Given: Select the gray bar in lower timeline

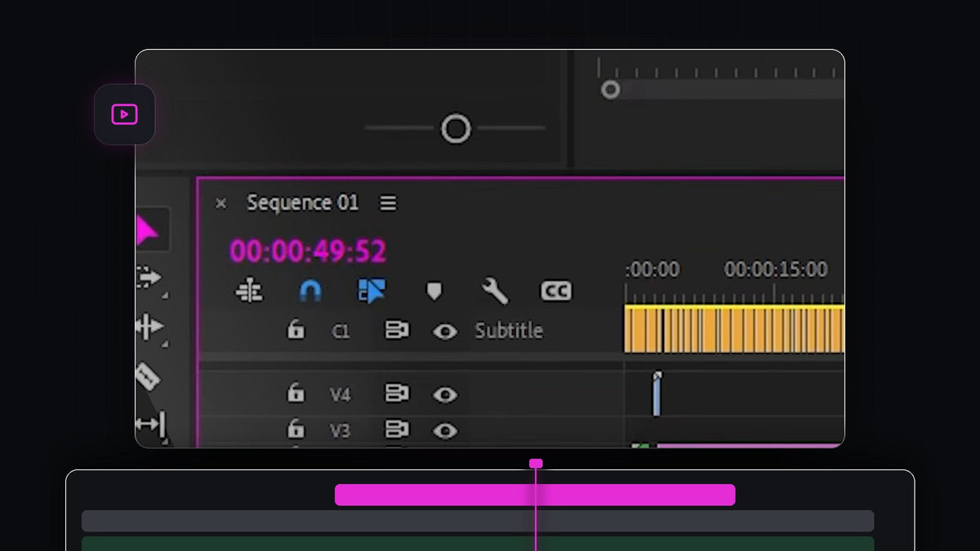Looking at the screenshot, I should [478, 521].
